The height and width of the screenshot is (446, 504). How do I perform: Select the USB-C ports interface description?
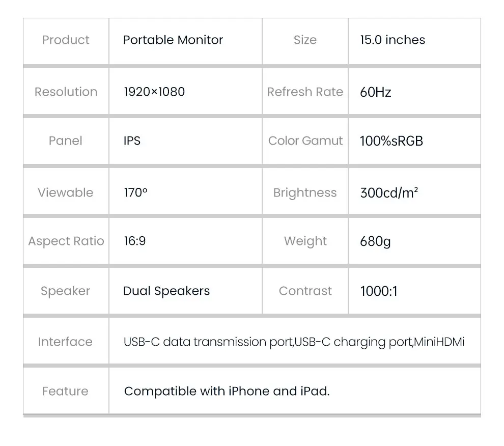294,342
